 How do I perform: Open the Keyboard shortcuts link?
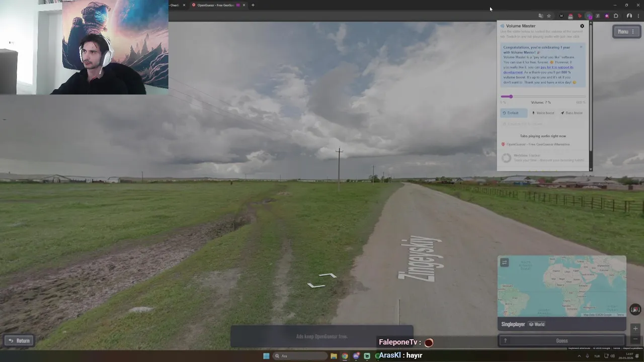pyautogui.click(x=579, y=348)
